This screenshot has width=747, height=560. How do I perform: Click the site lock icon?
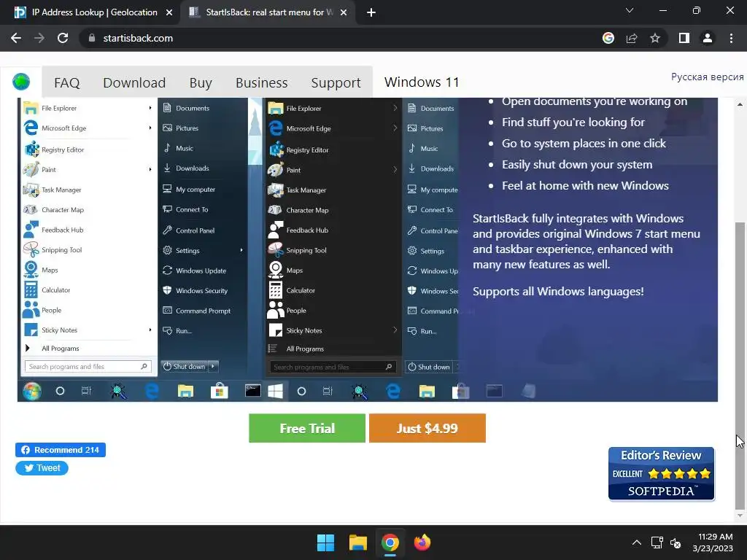[x=92, y=38]
